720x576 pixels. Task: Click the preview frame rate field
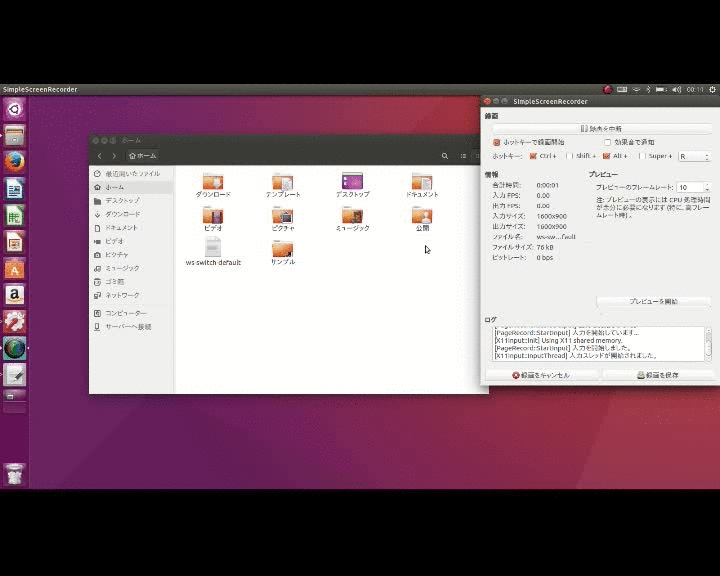(690, 187)
